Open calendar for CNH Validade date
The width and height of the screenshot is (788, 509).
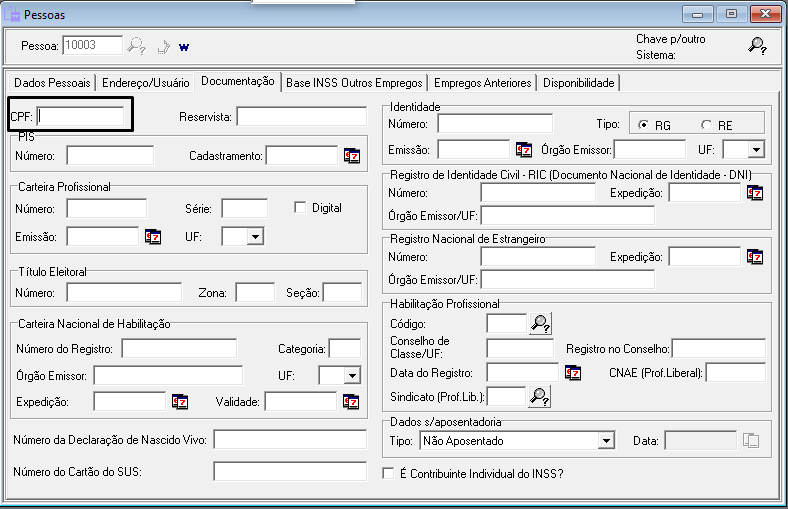click(351, 402)
